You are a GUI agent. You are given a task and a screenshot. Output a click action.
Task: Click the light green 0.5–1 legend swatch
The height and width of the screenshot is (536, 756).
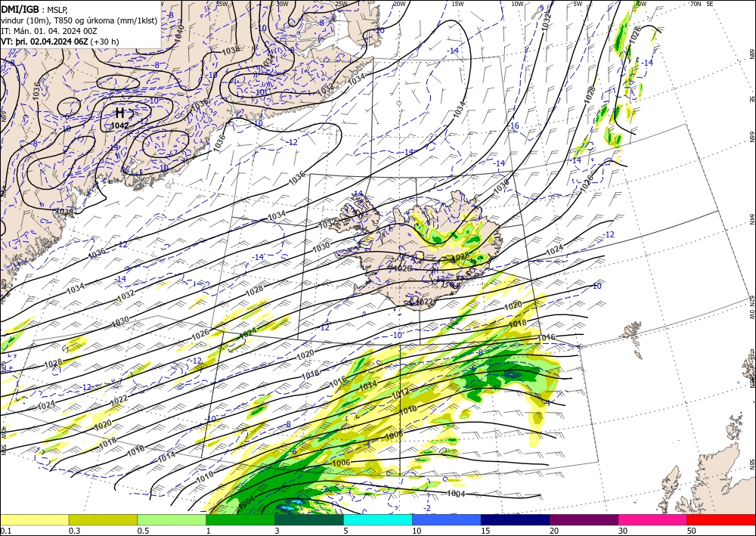pyautogui.click(x=172, y=519)
